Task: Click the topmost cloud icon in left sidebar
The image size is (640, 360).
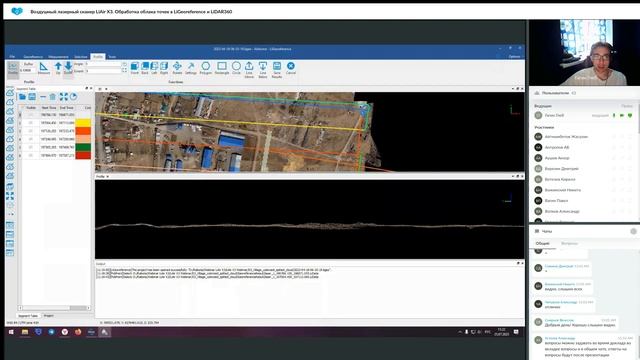Action: [10, 93]
